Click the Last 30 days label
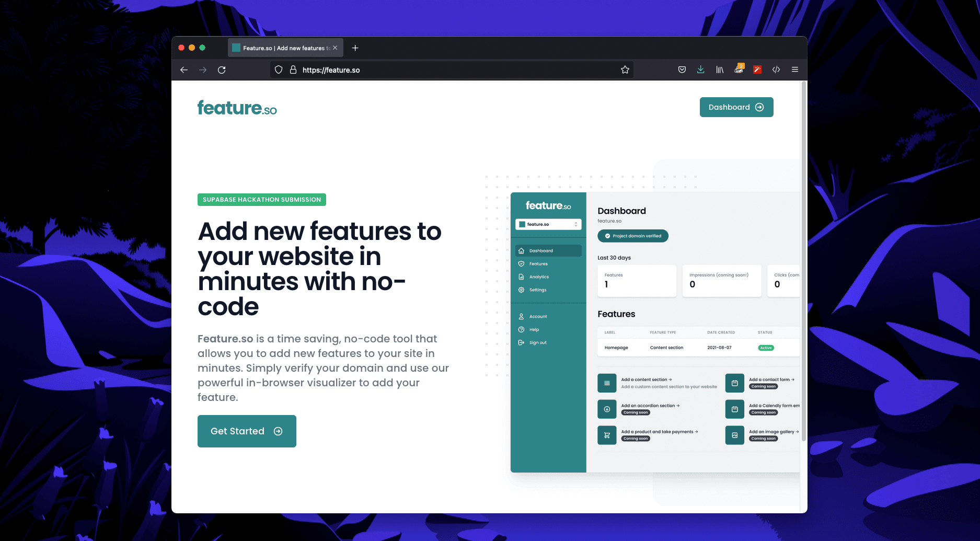The height and width of the screenshot is (541, 980). point(614,258)
